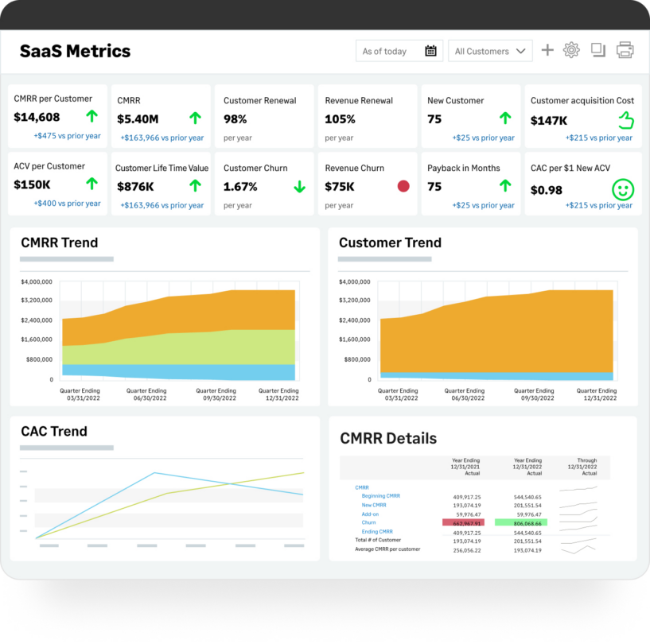Image resolution: width=650 pixels, height=644 pixels.
Task: Expand the CMRR row in CMRR Details
Action: (x=362, y=487)
